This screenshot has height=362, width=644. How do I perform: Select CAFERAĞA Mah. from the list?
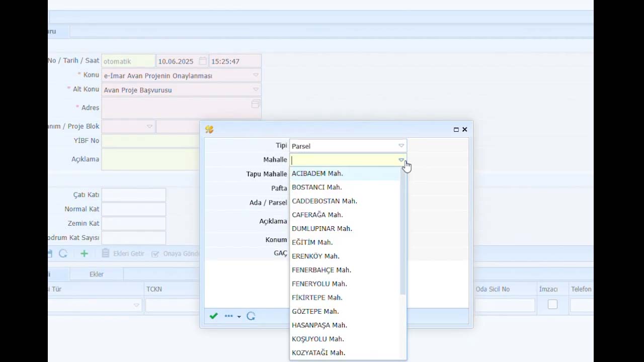pyautogui.click(x=345, y=215)
